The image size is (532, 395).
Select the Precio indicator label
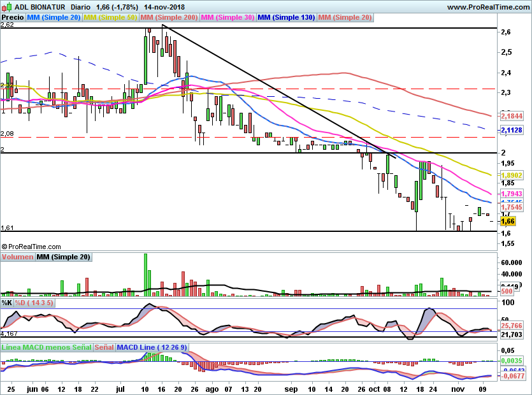[x=13, y=17]
